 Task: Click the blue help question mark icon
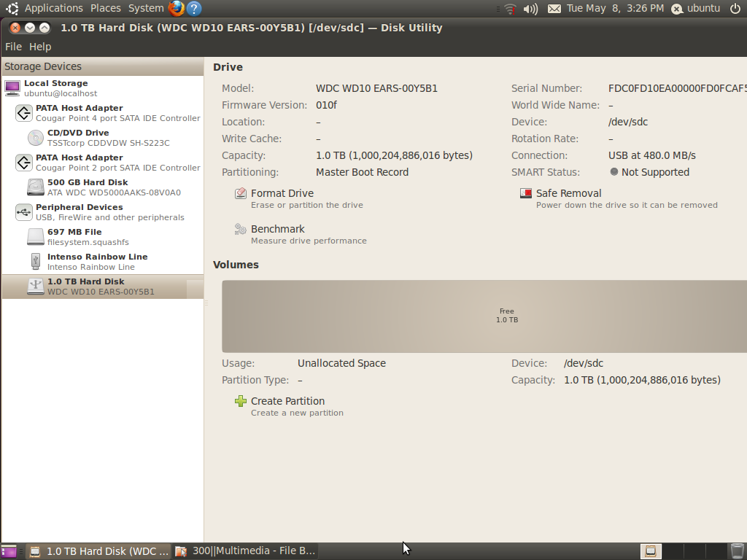[x=194, y=8]
